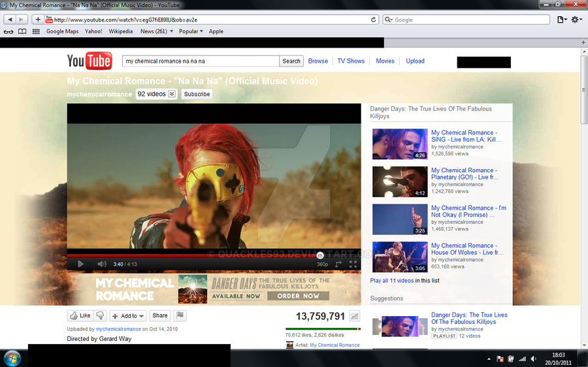The width and height of the screenshot is (588, 367).
Task: Flag the video as inappropriate
Action: [180, 315]
